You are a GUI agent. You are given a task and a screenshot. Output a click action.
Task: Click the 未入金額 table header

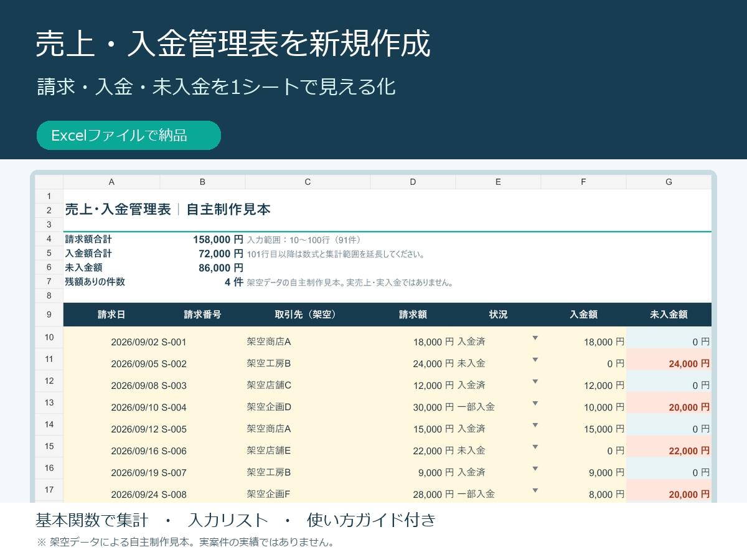(669, 314)
